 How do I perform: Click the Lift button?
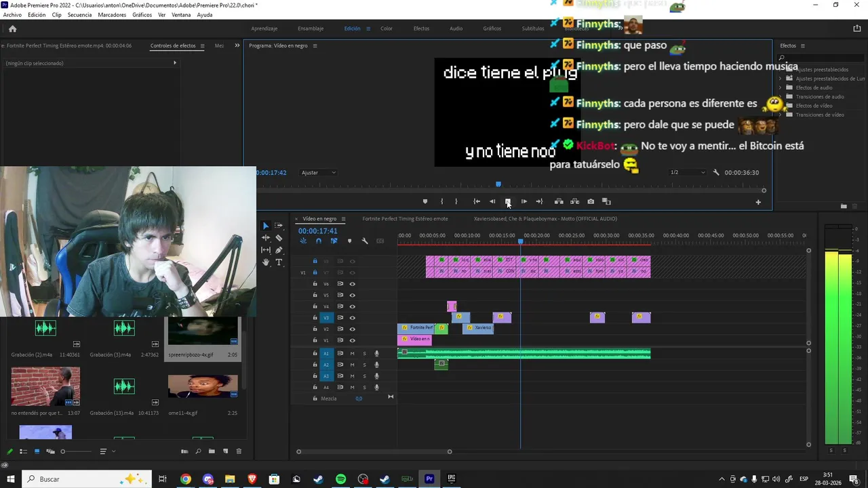click(x=559, y=201)
